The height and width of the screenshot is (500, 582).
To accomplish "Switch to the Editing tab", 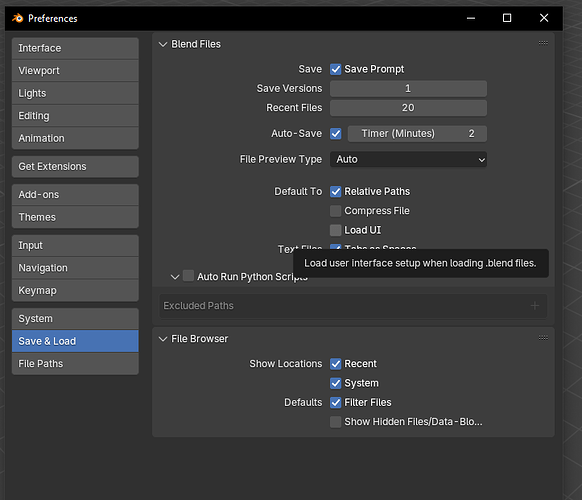I will 75,116.
